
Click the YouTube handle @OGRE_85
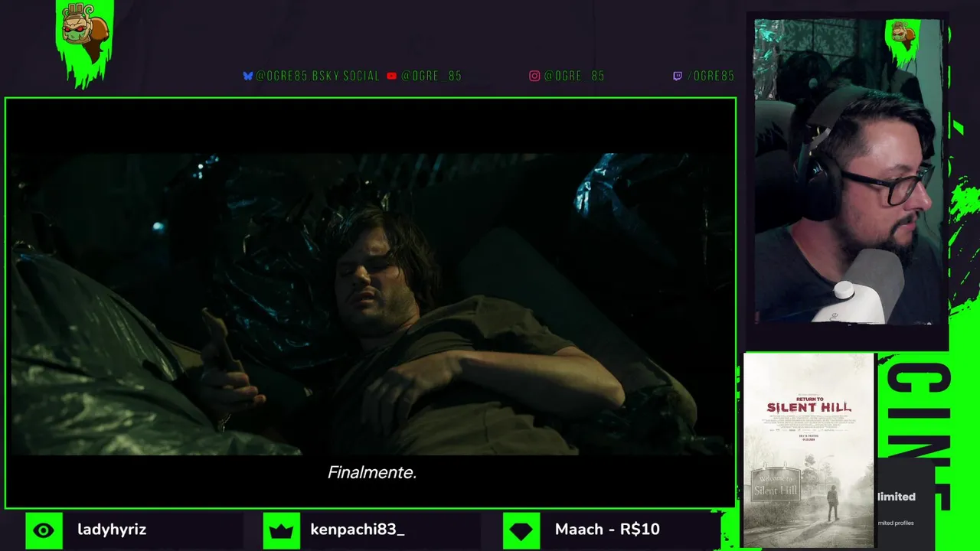[431, 76]
